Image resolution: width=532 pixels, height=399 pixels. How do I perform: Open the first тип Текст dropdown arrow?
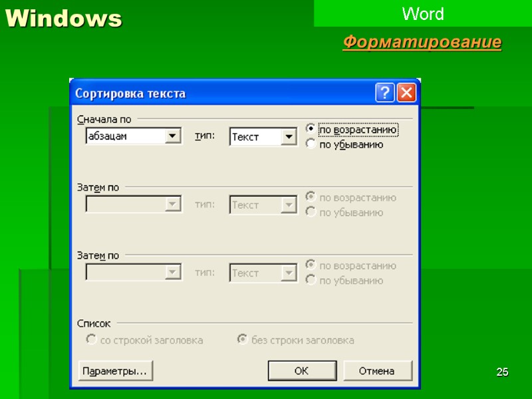click(289, 137)
